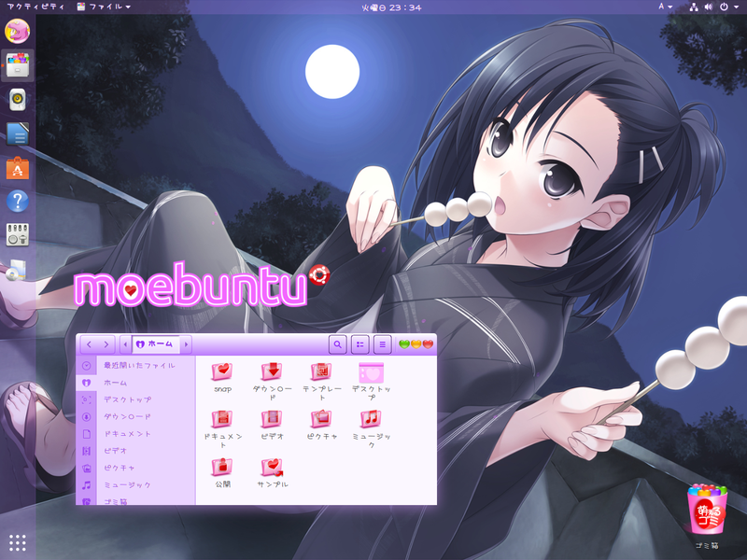Open the hamburger menu in Files
The height and width of the screenshot is (560, 747).
pyautogui.click(x=383, y=344)
